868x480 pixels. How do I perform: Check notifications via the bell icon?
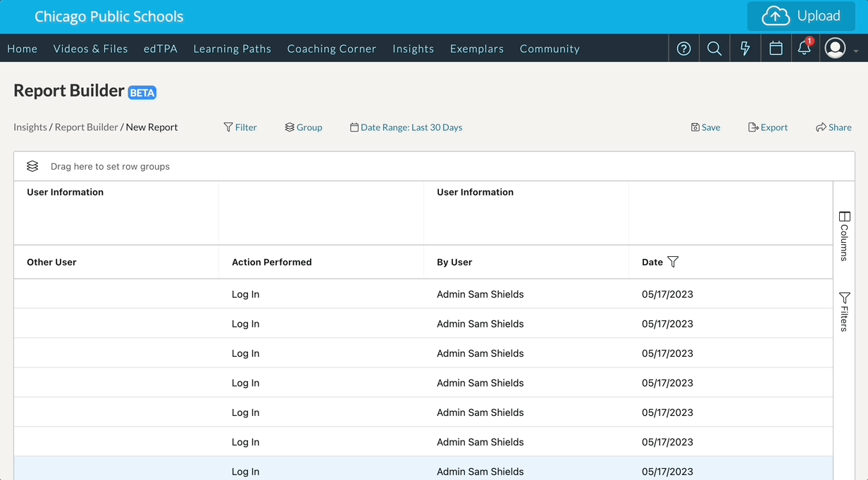[804, 49]
